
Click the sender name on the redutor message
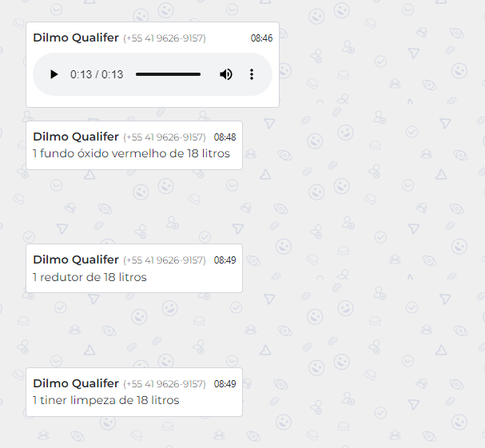(x=76, y=260)
